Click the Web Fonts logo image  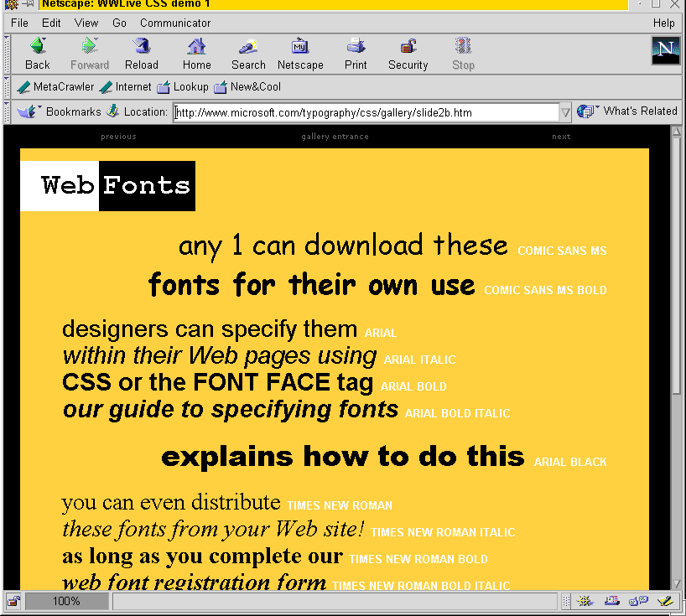tap(107, 186)
